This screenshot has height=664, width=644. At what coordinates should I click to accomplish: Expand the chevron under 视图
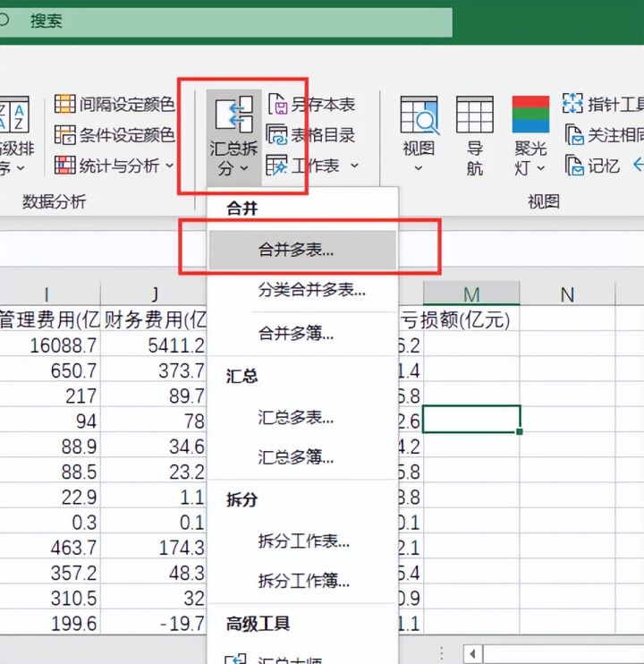coord(418,168)
